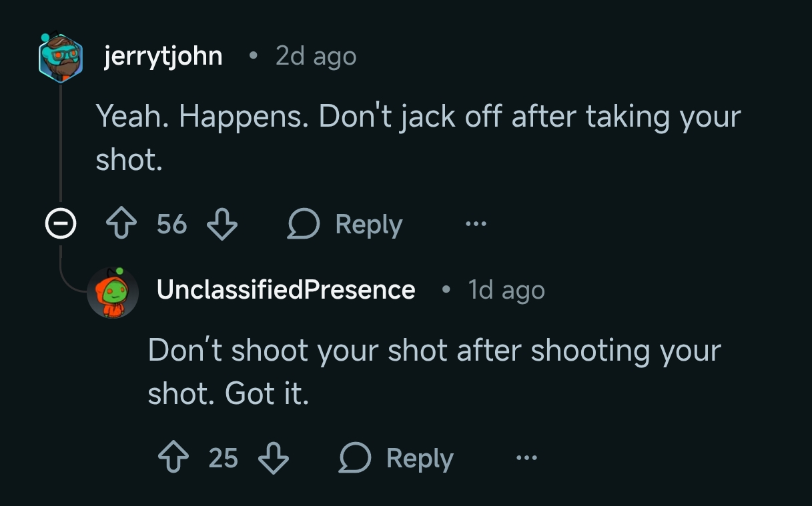The width and height of the screenshot is (812, 506).
Task: Visit the UnclassifiedPresence username link
Action: tap(286, 290)
